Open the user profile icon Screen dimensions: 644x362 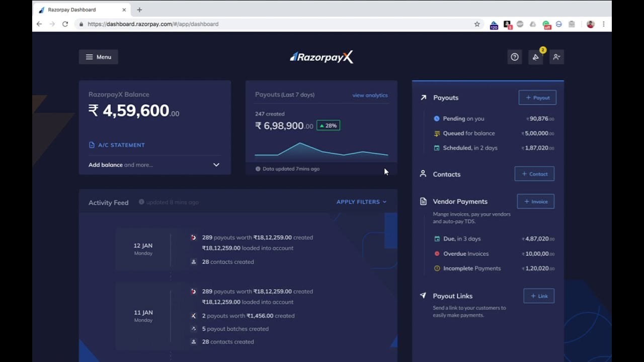point(556,57)
